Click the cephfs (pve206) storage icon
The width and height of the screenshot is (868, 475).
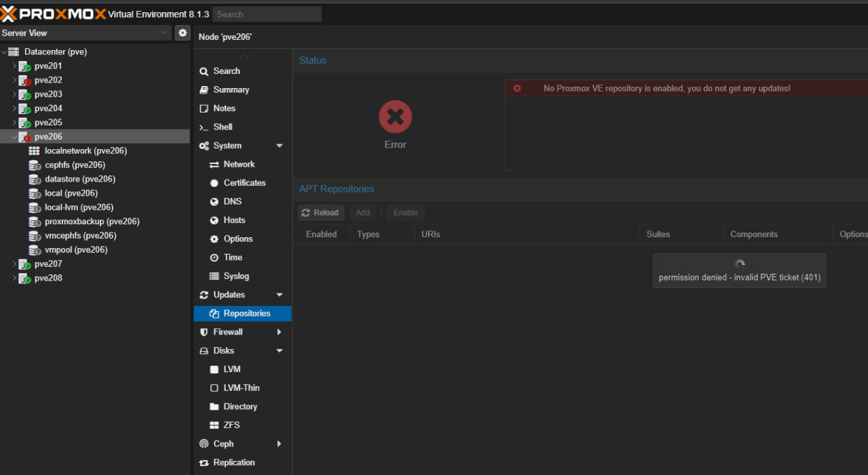[34, 165]
